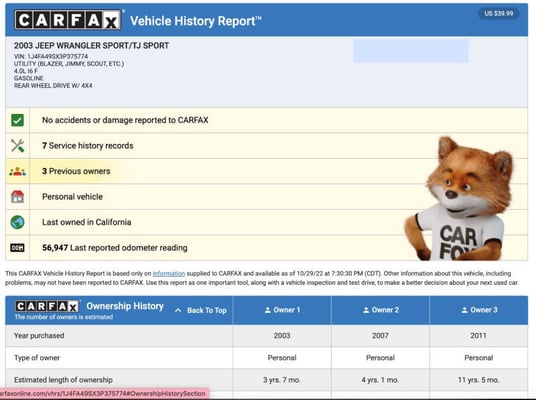
Task: Click the '4 yrs. 1 mo.' cell
Action: point(380,380)
